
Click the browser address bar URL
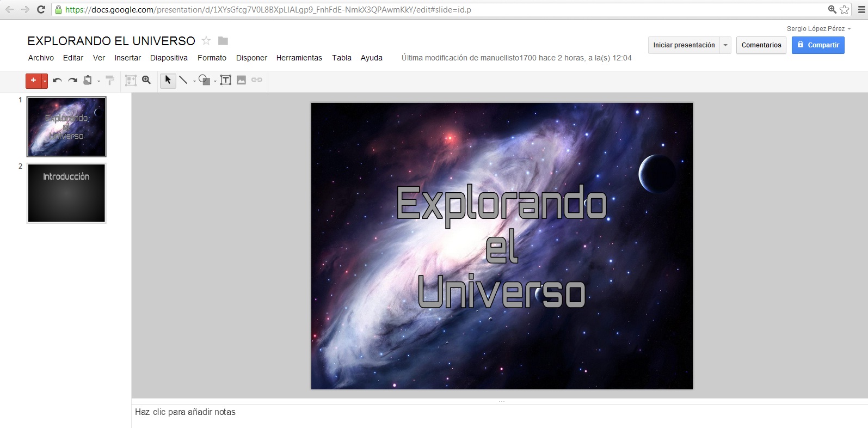[268, 10]
